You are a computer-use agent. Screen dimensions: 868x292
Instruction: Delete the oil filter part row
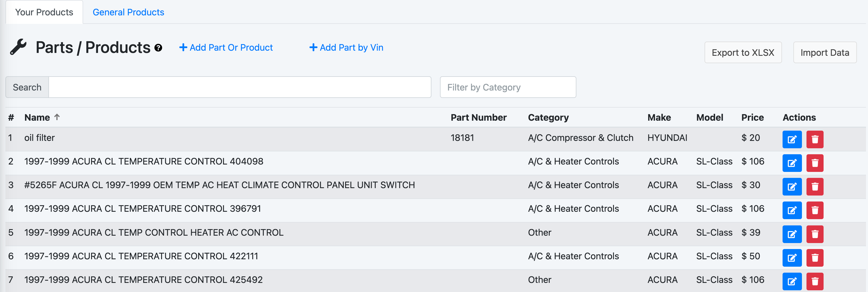tap(815, 139)
